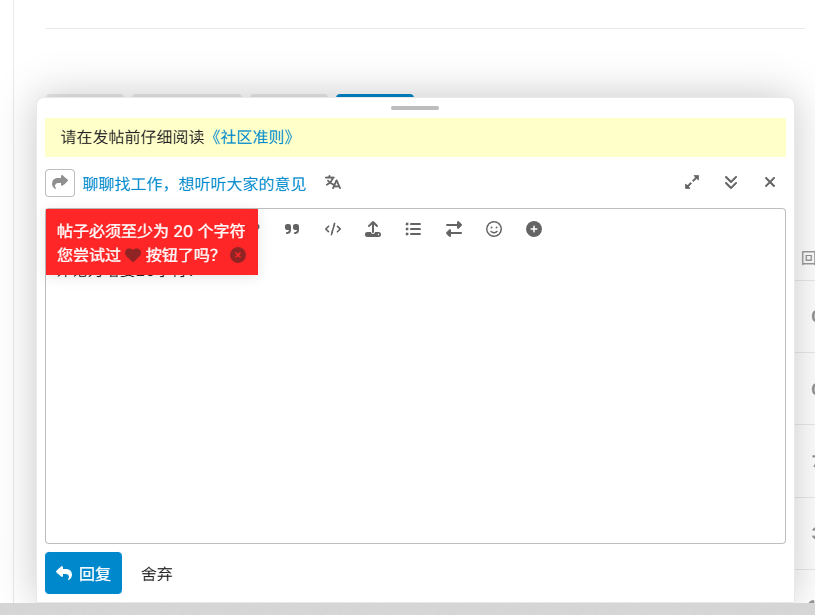This screenshot has width=815, height=615.
Task: Collapse the composer with double chevron
Action: point(731,182)
